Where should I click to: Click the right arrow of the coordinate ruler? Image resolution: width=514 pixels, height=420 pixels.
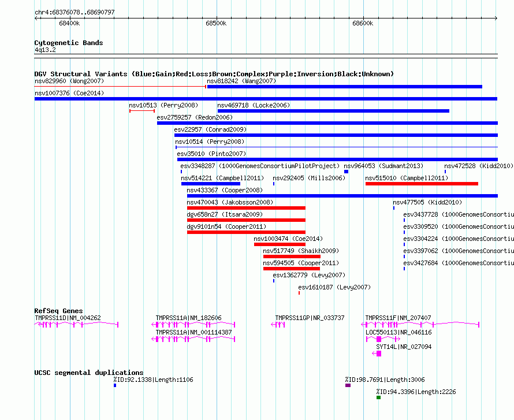(x=496, y=18)
